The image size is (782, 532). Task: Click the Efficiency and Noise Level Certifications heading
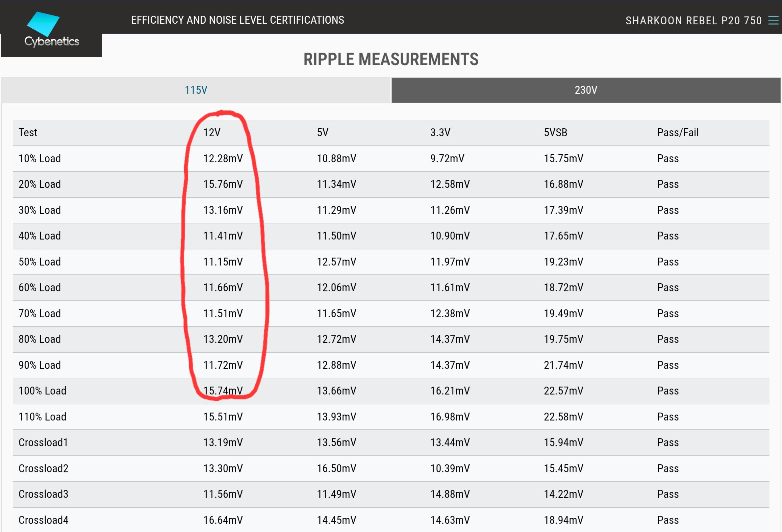pyautogui.click(x=238, y=20)
